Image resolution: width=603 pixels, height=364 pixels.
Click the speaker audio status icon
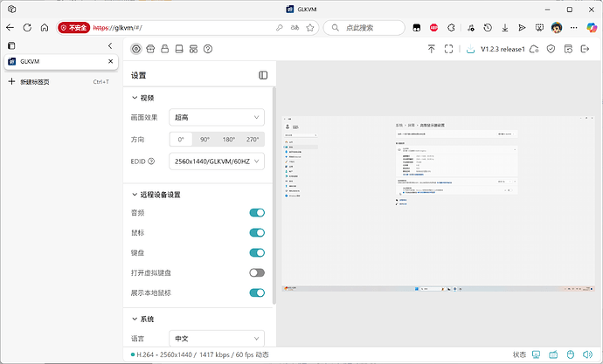587,354
